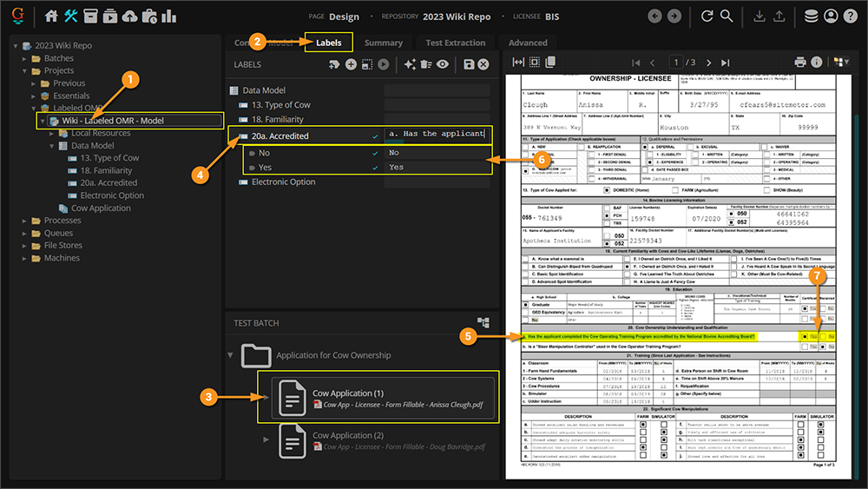Open the Design tools icon
This screenshot has width=868, height=489.
(71, 16)
